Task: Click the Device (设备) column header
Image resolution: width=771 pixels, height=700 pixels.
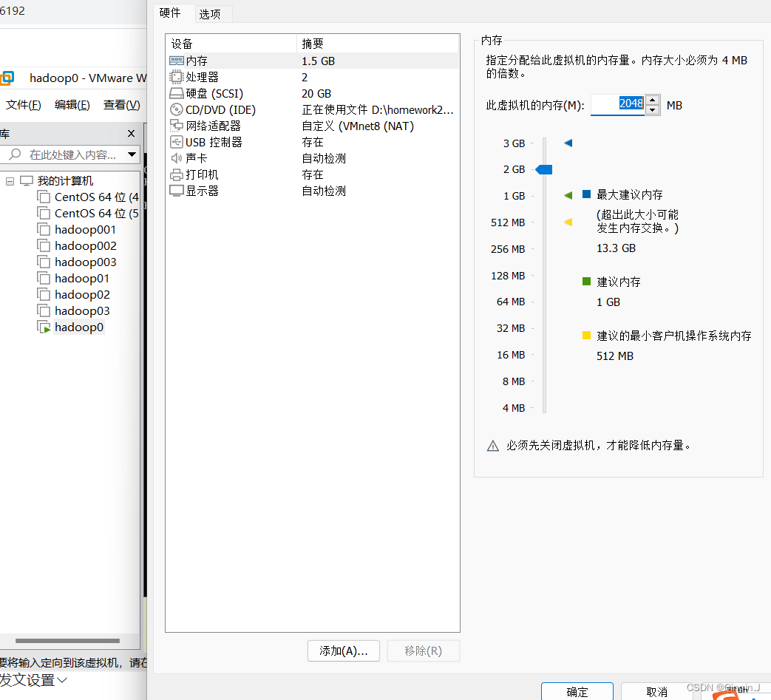Action: [x=231, y=44]
